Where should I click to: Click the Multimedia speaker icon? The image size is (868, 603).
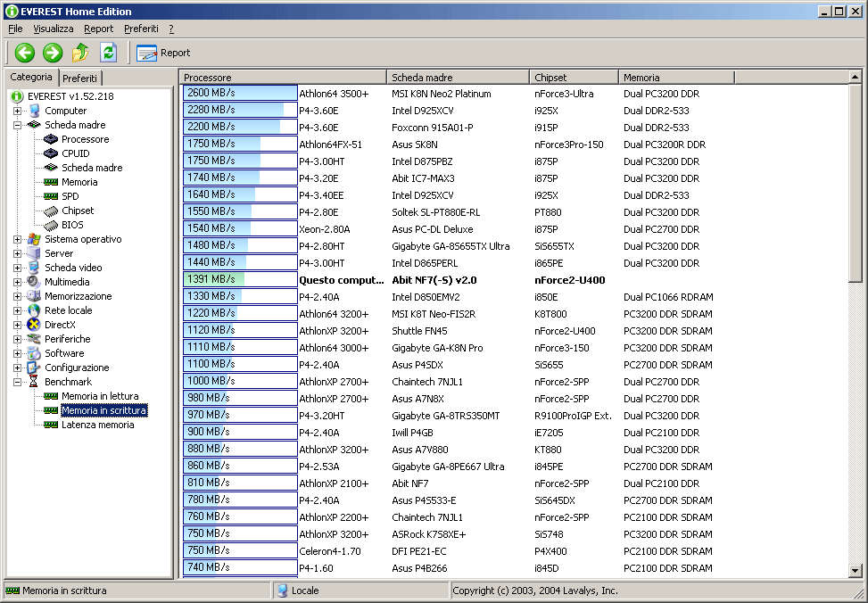click(x=34, y=282)
